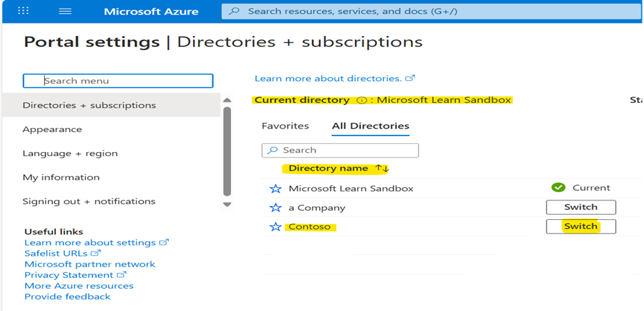Click the Microsoft Azure home title

[x=151, y=12]
